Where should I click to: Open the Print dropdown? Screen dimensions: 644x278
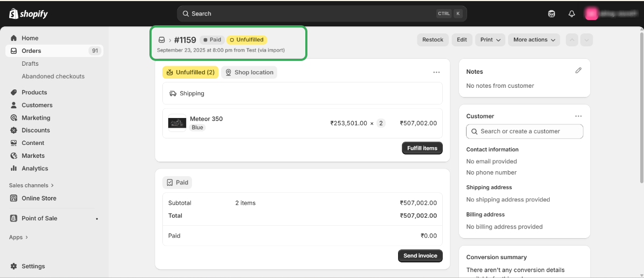point(490,40)
